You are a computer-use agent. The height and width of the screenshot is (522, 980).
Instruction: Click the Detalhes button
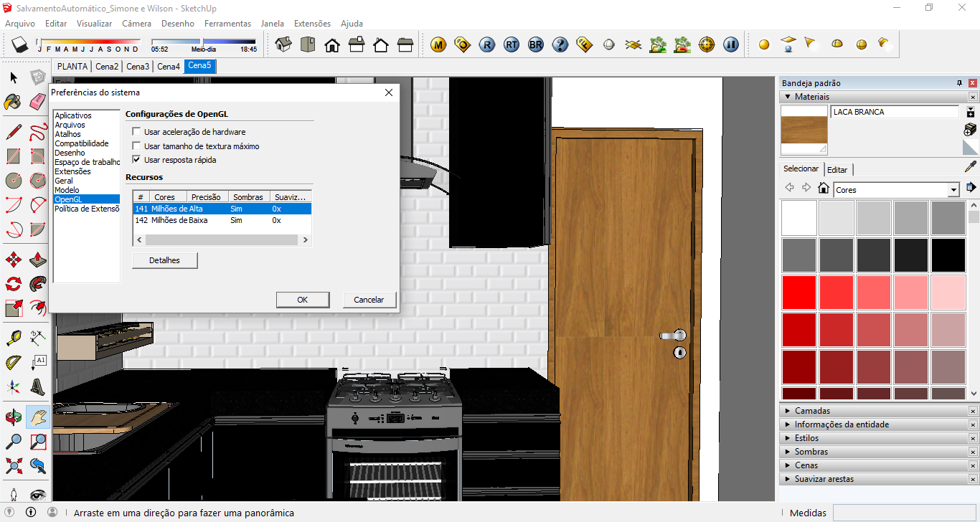[164, 260]
